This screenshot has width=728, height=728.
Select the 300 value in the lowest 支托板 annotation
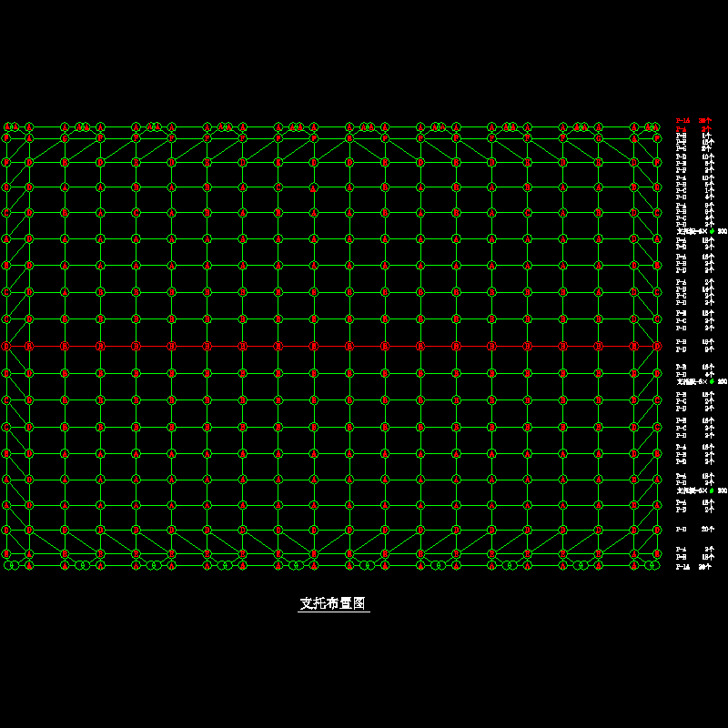[x=723, y=490]
